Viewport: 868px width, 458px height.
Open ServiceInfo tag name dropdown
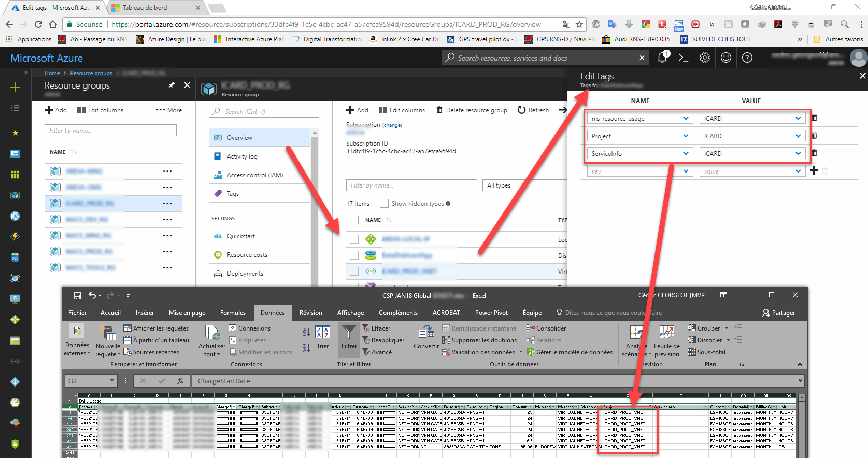coord(686,154)
